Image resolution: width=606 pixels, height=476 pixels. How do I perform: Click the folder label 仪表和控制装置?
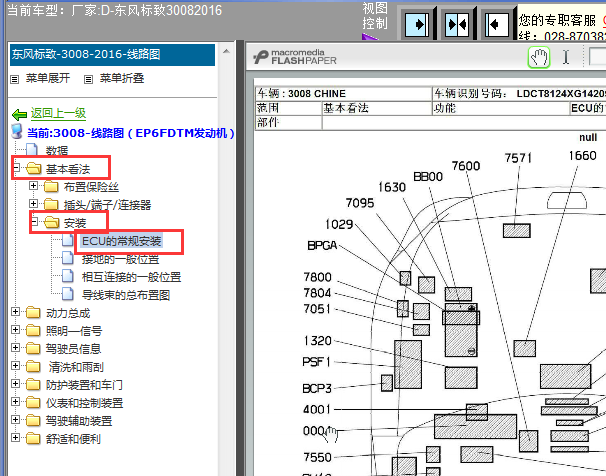pyautogui.click(x=84, y=403)
